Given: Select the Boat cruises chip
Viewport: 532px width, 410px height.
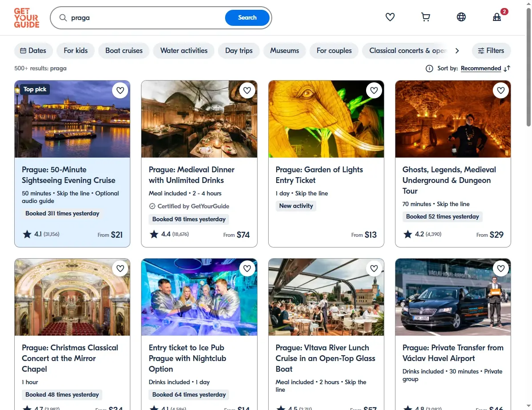Looking at the screenshot, I should pos(124,51).
